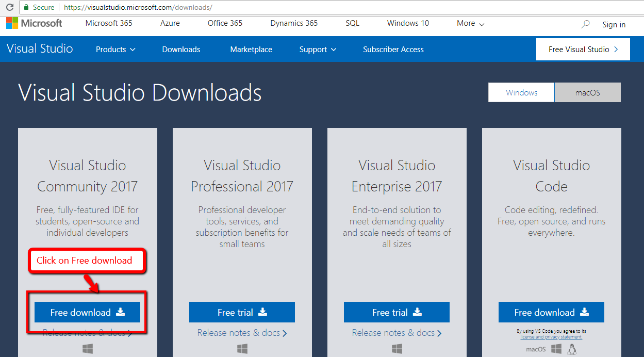The width and height of the screenshot is (644, 357).
Task: Switch downloads view to macOS
Action: (x=587, y=92)
